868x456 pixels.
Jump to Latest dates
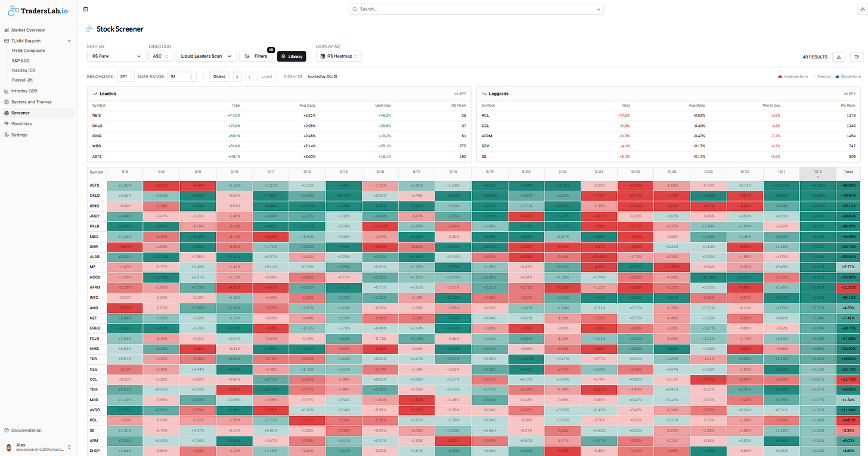pos(266,76)
